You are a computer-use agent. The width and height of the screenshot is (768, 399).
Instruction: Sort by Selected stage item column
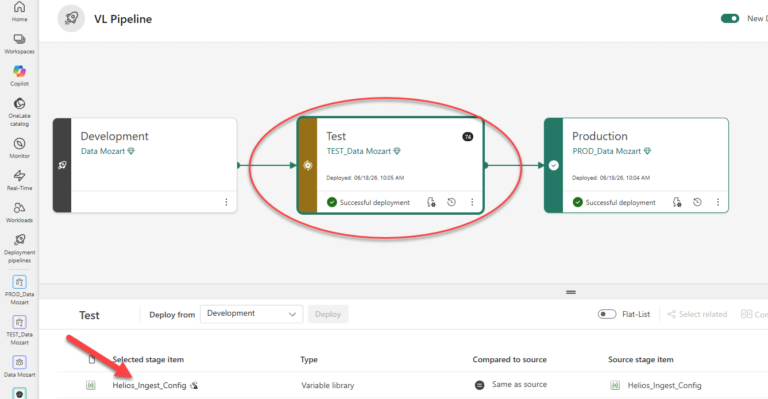tap(148, 359)
